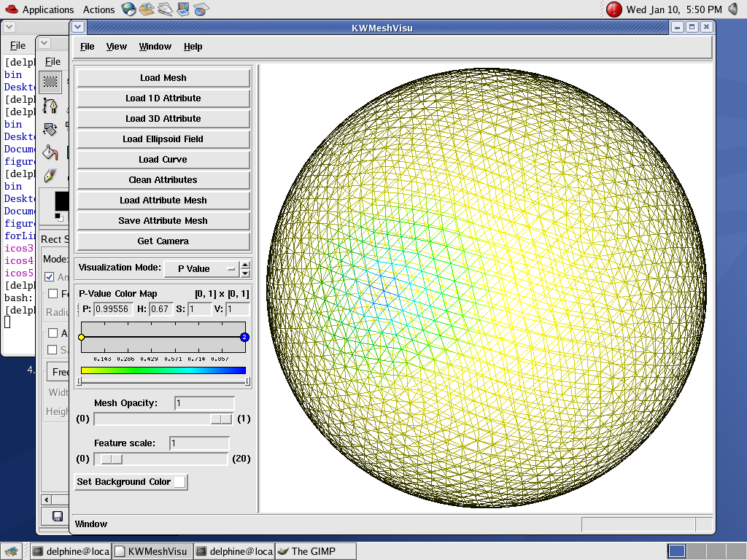Open the Visualization Mode P Value dropdown
This screenshot has height=560, width=747.
click(x=201, y=268)
